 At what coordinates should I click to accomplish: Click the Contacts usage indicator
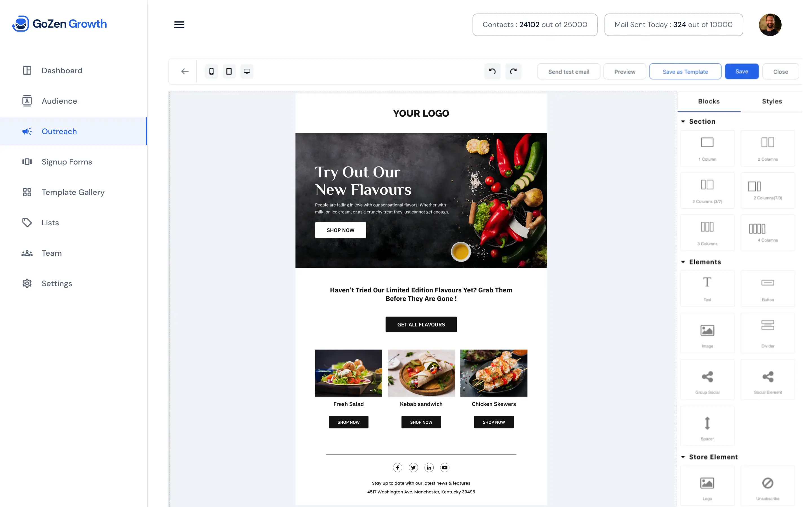pos(534,25)
